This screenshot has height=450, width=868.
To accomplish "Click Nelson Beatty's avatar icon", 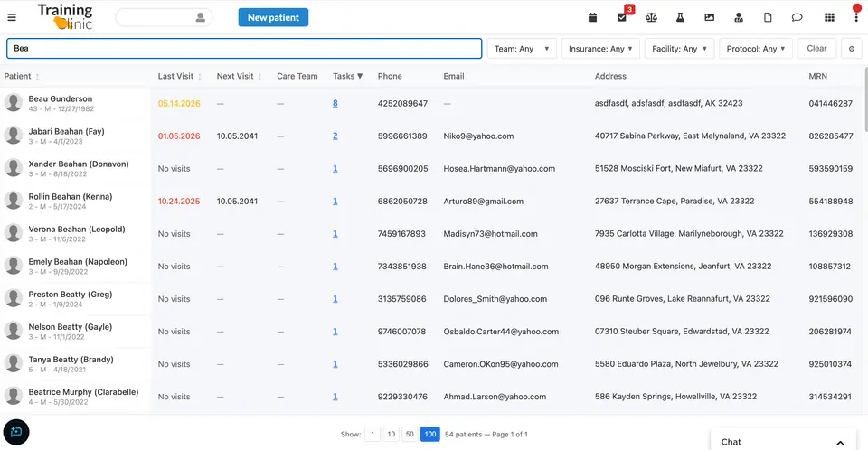I will tap(14, 332).
